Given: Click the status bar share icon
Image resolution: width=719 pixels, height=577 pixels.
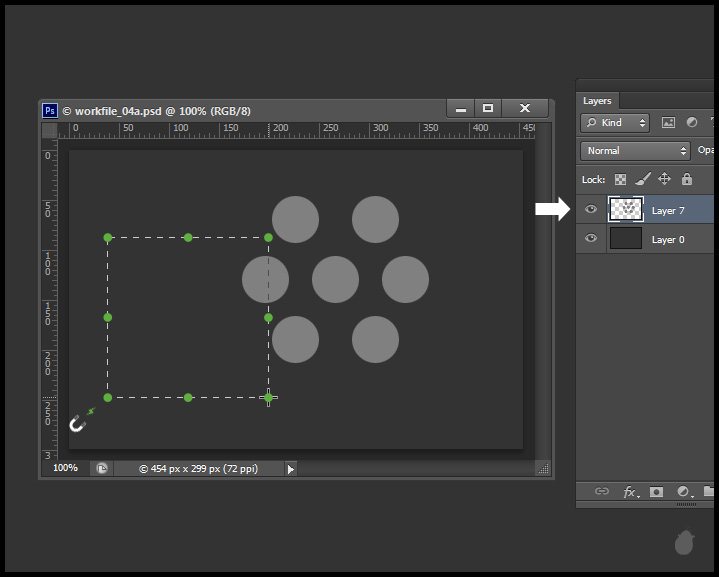Looking at the screenshot, I should click(101, 468).
